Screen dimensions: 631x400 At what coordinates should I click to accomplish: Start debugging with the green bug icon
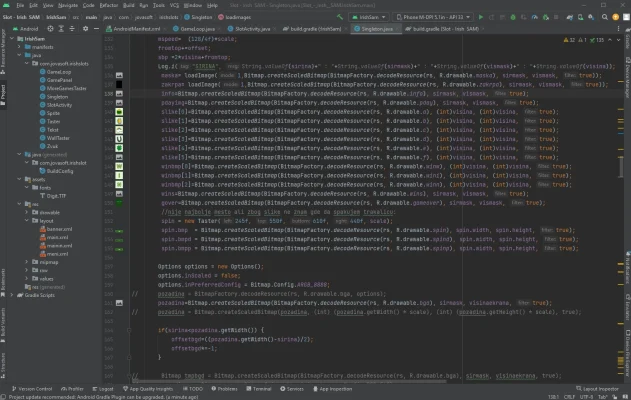[x=513, y=17]
